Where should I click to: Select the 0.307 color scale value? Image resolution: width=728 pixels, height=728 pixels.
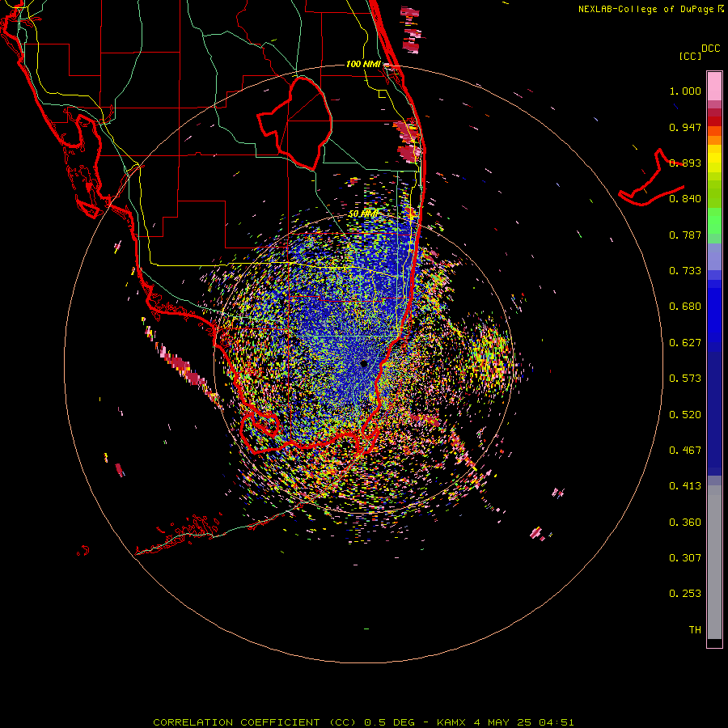(685, 558)
